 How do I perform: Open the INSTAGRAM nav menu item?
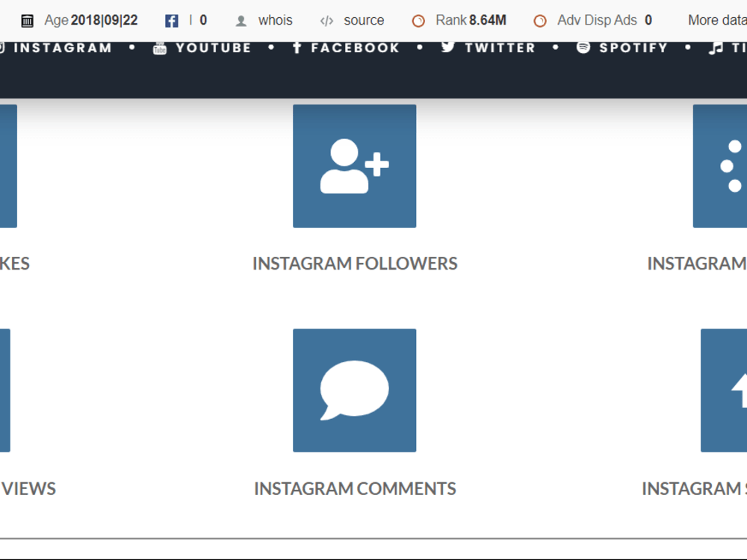tap(63, 48)
